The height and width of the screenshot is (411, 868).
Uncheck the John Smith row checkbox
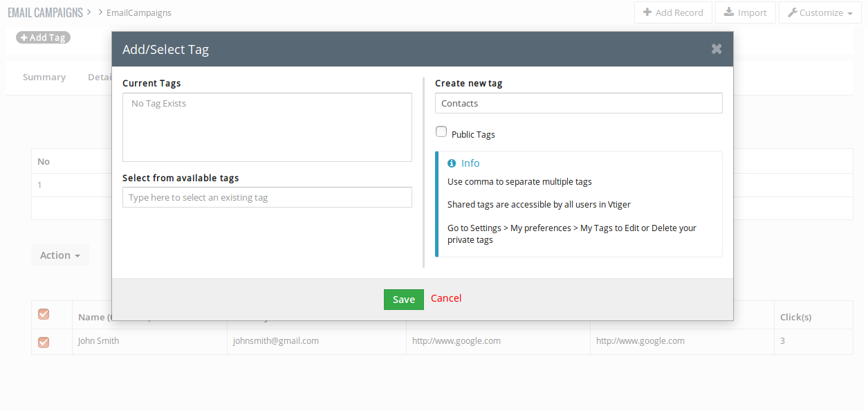click(x=44, y=342)
